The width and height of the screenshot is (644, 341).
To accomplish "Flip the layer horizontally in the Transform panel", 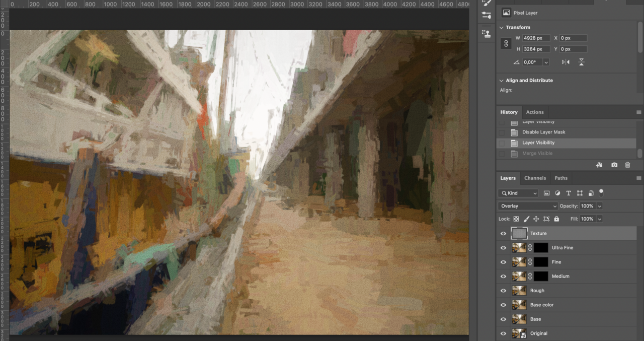I will pos(565,61).
